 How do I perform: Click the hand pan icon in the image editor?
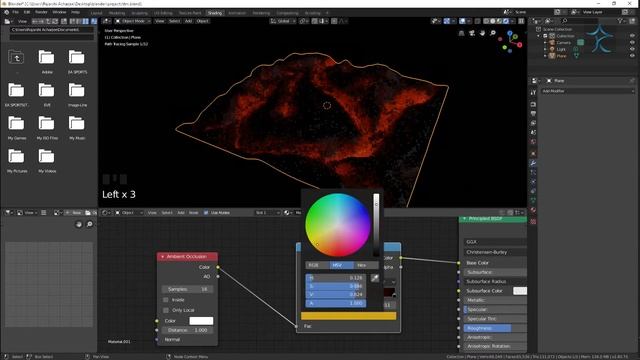tap(79, 224)
